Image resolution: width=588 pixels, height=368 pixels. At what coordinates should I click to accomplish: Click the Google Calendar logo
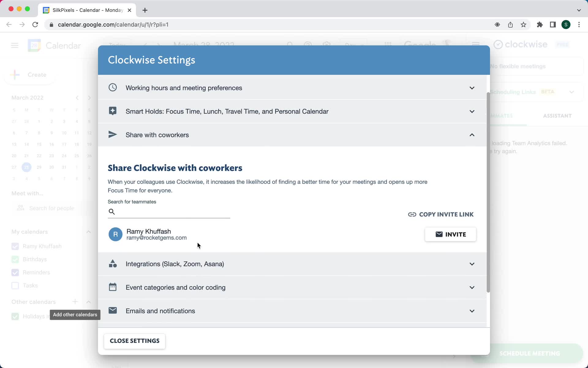click(34, 46)
